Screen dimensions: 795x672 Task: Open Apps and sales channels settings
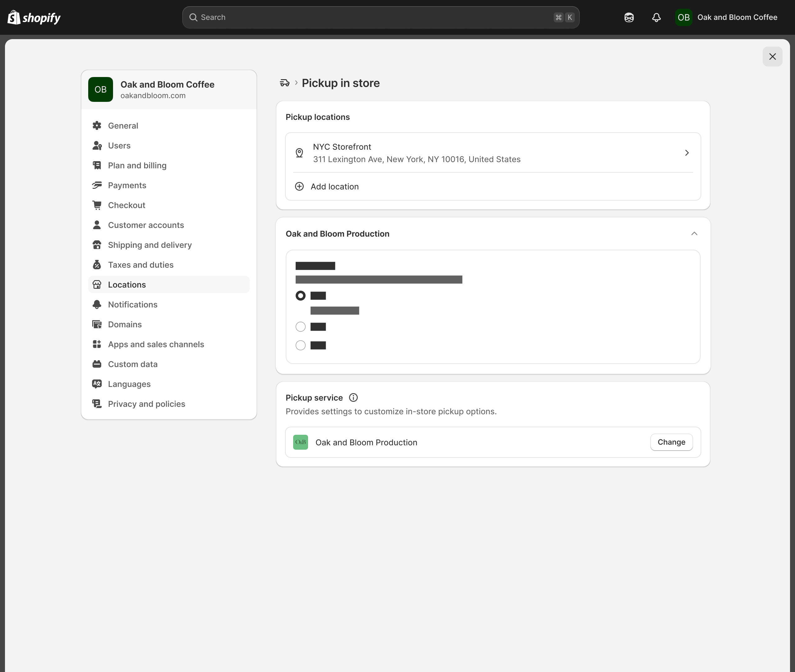click(x=169, y=344)
